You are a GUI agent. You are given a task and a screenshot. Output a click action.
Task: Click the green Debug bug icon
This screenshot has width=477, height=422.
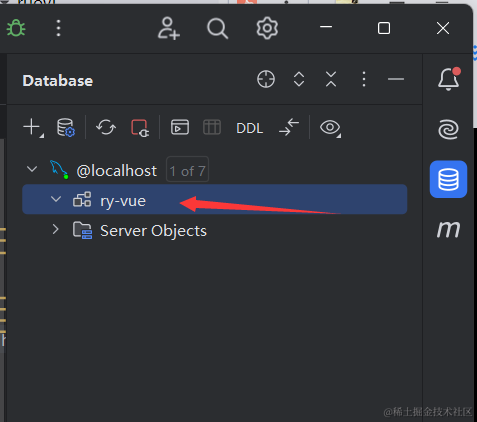[16, 28]
